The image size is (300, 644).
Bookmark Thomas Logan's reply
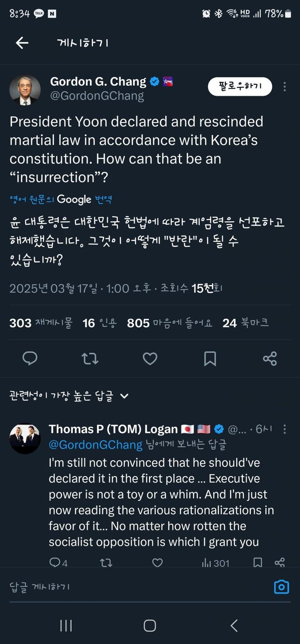coord(258,562)
